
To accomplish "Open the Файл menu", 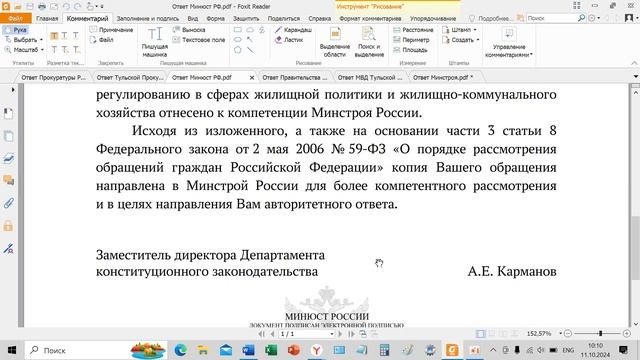I will pyautogui.click(x=16, y=18).
